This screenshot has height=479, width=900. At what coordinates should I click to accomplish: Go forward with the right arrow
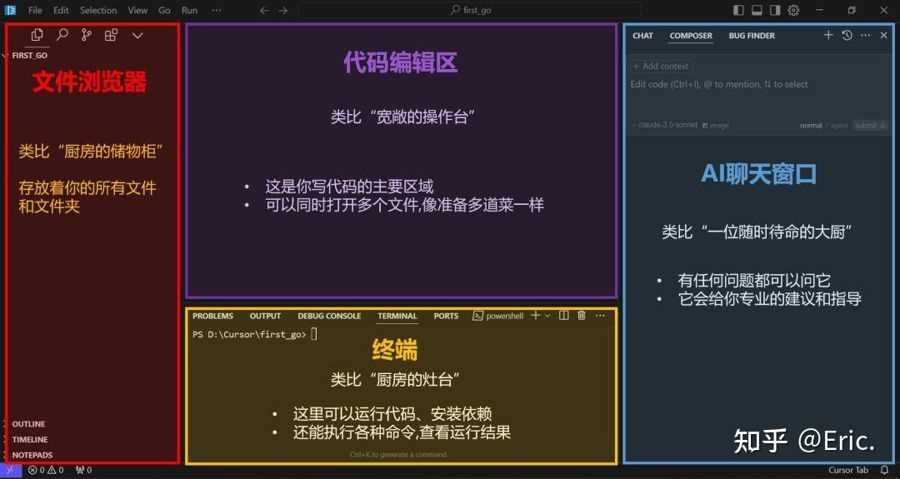tap(283, 10)
